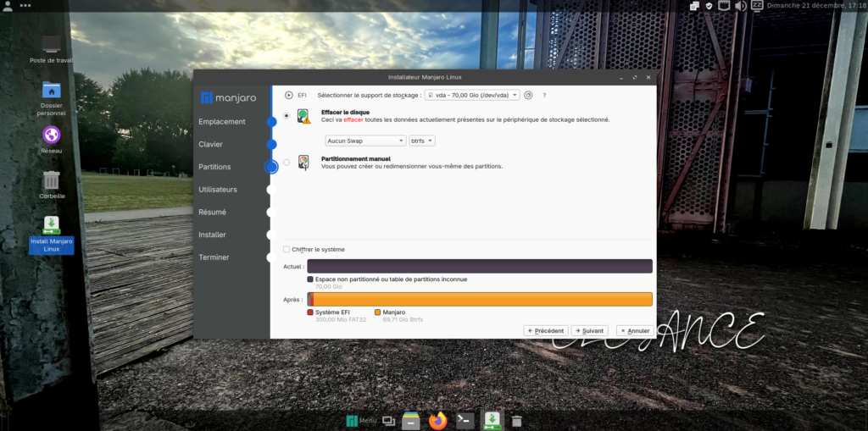
Task: Click the Sélectionner le support de stockage label
Action: pyautogui.click(x=370, y=95)
